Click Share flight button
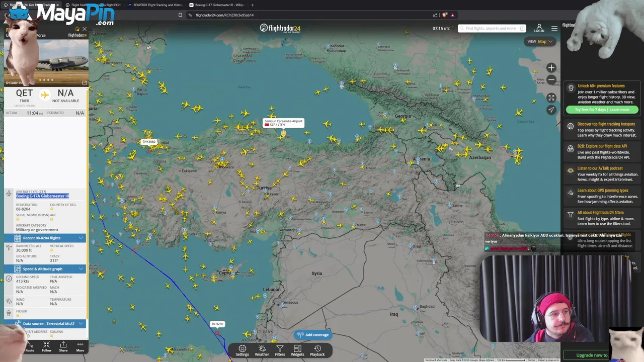Image resolution: width=644 pixels, height=362 pixels. [63, 346]
